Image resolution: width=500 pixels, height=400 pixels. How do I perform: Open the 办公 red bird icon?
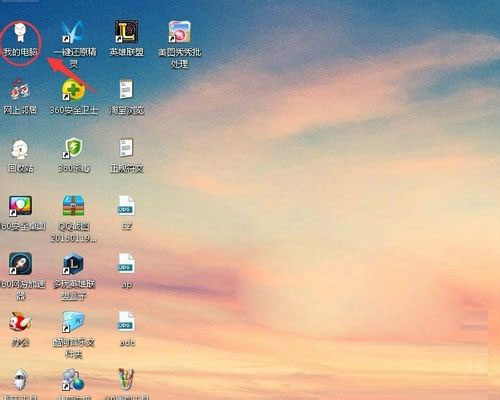(x=20, y=322)
